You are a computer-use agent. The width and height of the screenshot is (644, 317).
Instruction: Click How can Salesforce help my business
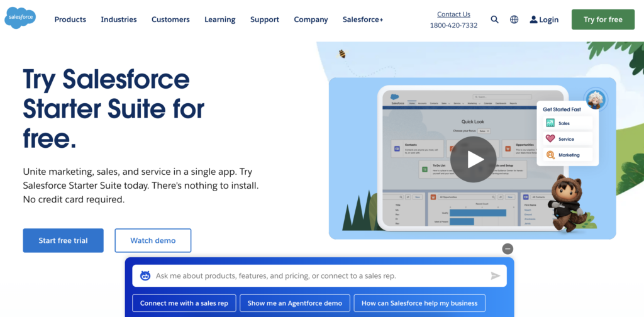point(419,303)
